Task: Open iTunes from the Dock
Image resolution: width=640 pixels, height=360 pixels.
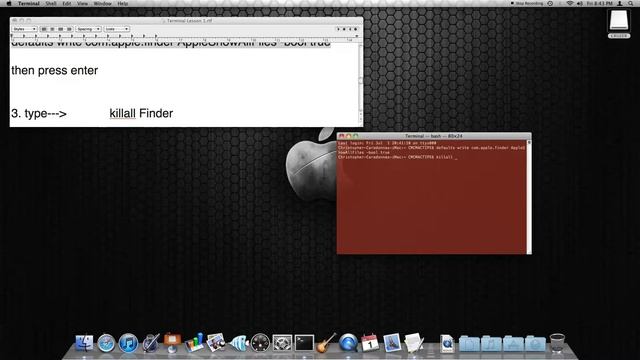Action: (128, 343)
